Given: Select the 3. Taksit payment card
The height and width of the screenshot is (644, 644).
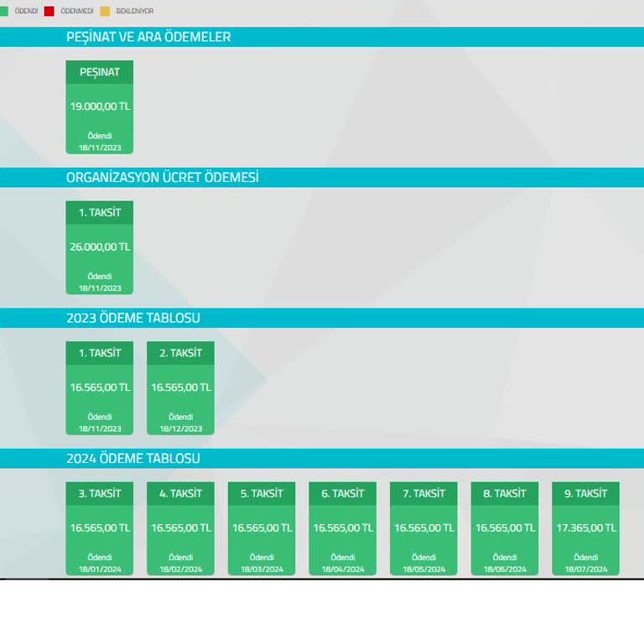Looking at the screenshot, I should [x=100, y=528].
